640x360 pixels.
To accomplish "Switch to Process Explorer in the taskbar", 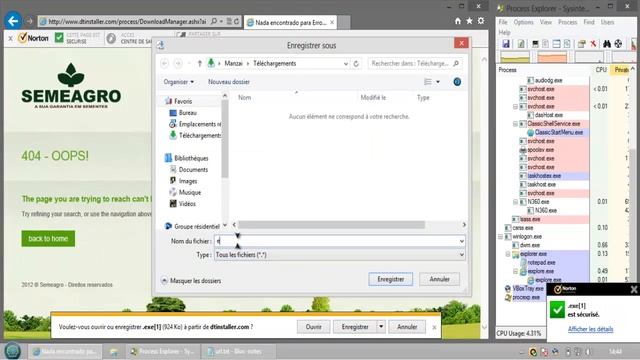I will pyautogui.click(x=162, y=351).
